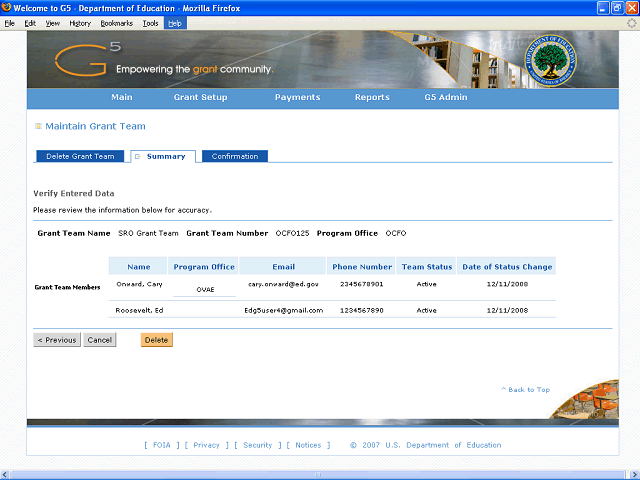Open the G5 Admin navigation menu
Image resolution: width=640 pixels, height=480 pixels.
point(445,98)
